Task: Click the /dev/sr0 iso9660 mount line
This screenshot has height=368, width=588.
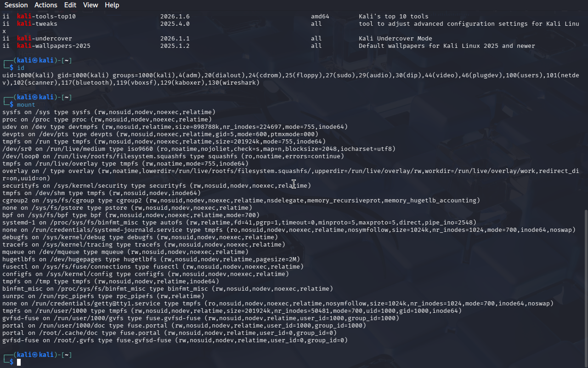Action: (x=198, y=149)
